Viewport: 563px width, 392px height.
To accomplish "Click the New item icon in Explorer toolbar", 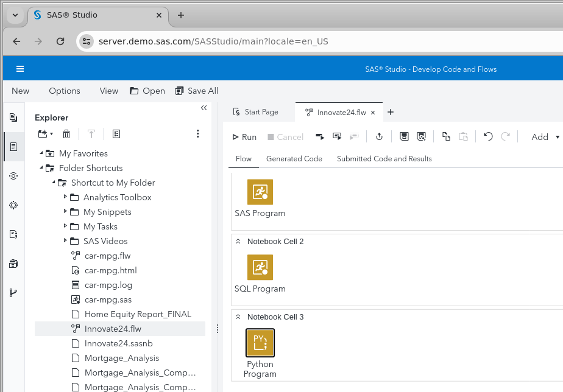I will (x=41, y=133).
